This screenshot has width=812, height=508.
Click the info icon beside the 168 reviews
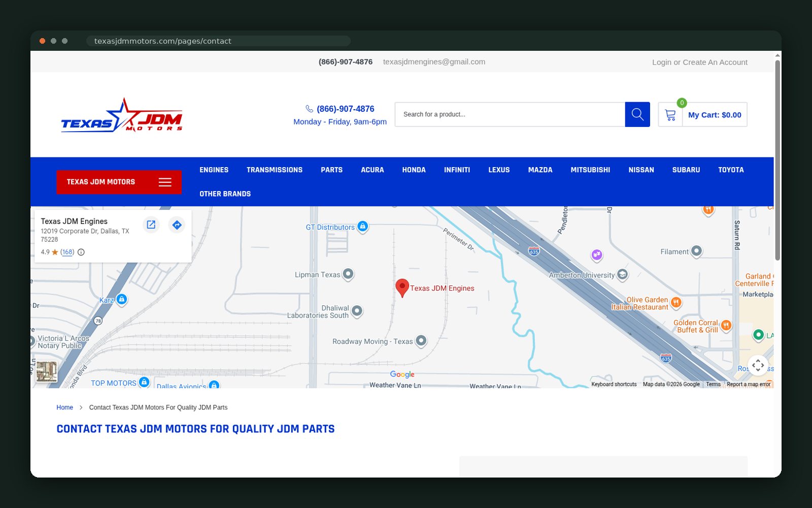[81, 252]
